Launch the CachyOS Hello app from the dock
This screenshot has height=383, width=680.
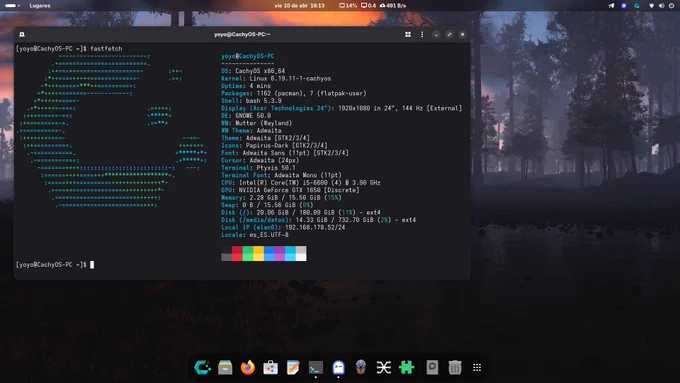pyautogui.click(x=202, y=367)
